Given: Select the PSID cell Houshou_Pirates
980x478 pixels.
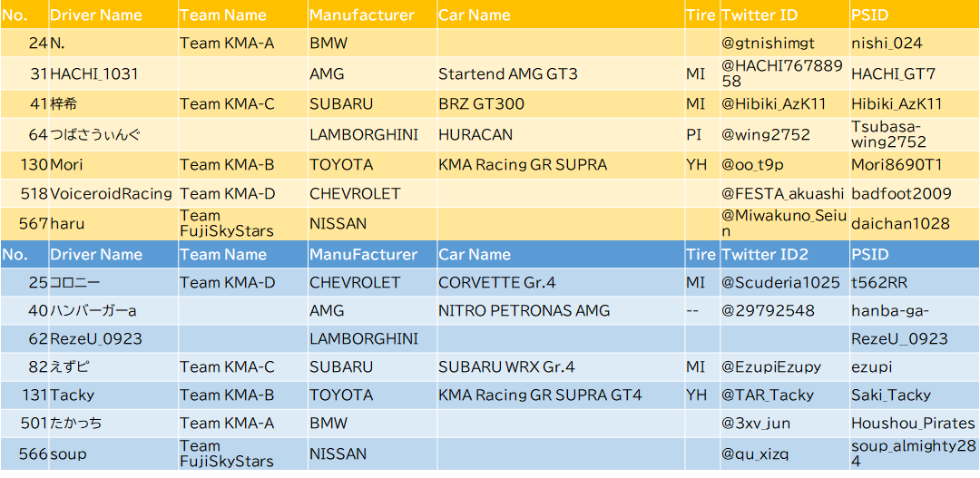Looking at the screenshot, I should pyautogui.click(x=913, y=424).
